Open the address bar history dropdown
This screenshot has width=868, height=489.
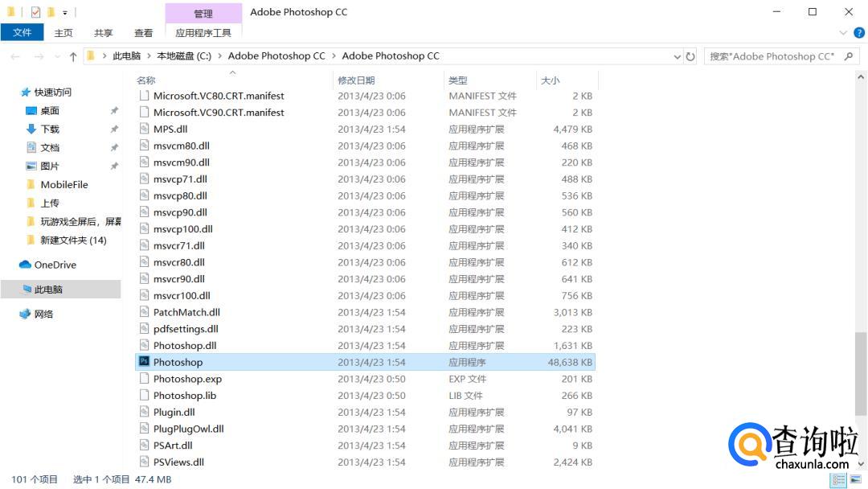point(677,56)
